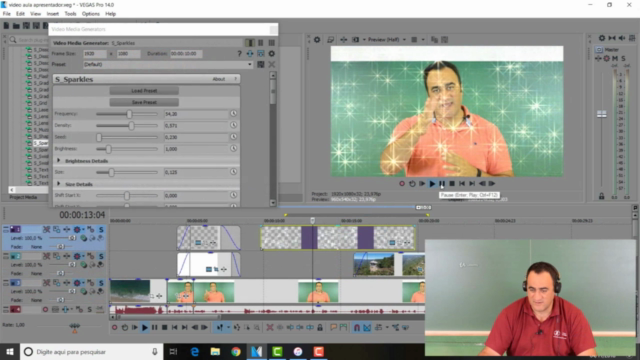Screen dimensions: 640x360
Task: Open the Preset dropdown in Video Media Generator
Action: [x=250, y=64]
